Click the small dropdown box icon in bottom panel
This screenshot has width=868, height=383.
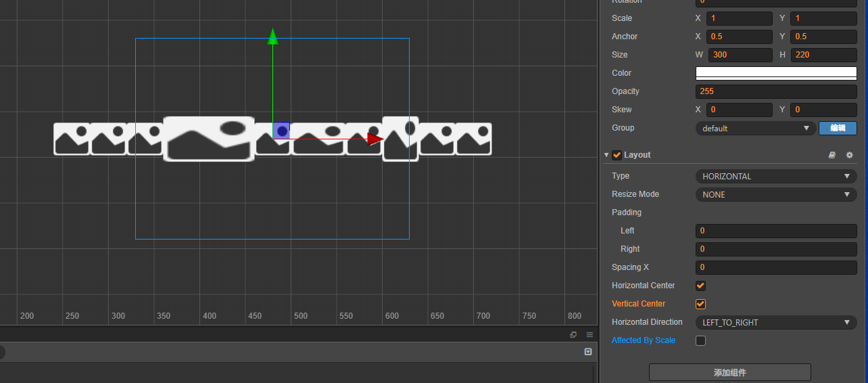click(x=588, y=352)
